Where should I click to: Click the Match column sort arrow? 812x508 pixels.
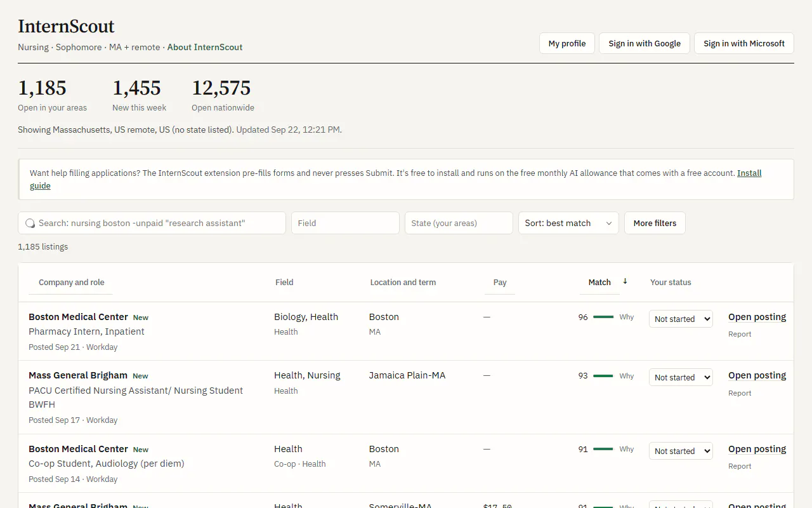coord(625,281)
